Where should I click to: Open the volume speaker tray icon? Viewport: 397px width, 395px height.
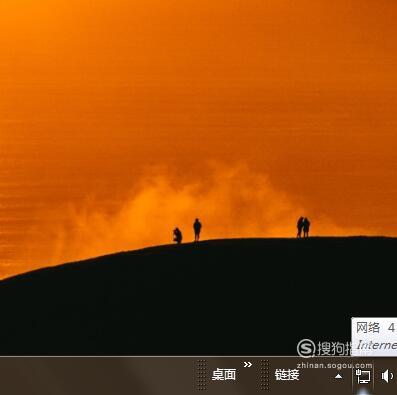387,376
